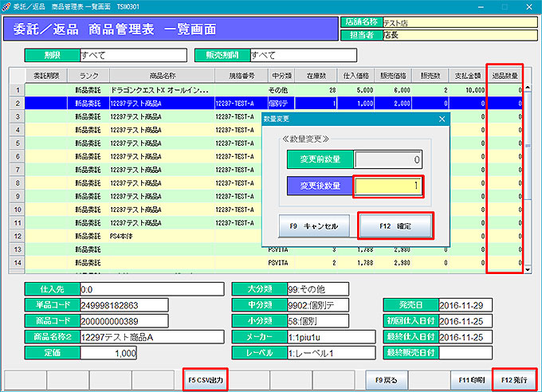Close the main application window
Image resolution: width=542 pixels, height=392 pixels.
pos(529,7)
